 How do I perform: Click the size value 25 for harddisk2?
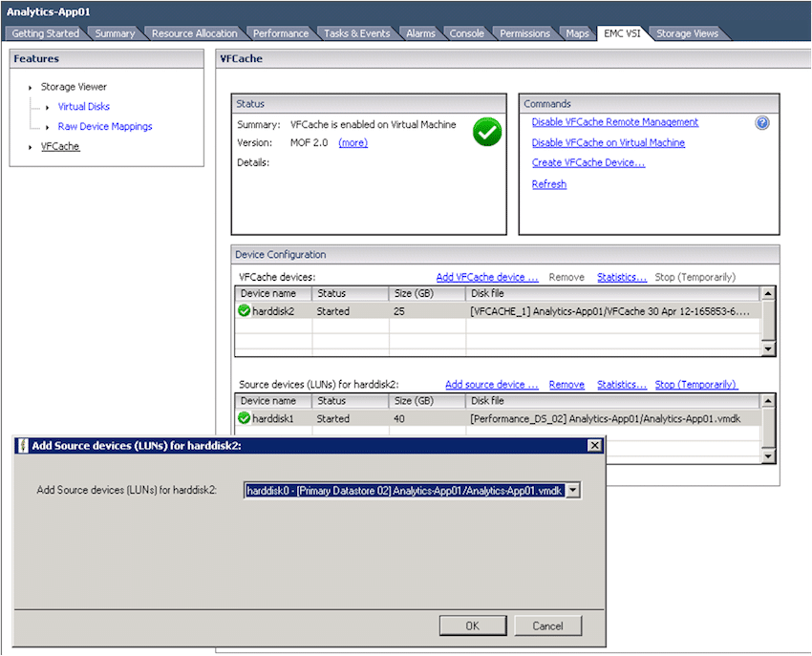[398, 311]
